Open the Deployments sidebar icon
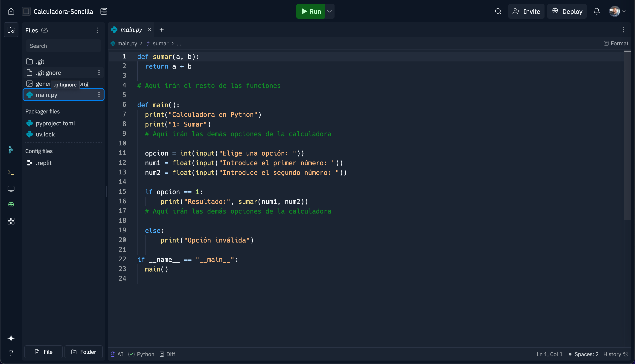Screen dimensions: 635x364 [x=11, y=205]
